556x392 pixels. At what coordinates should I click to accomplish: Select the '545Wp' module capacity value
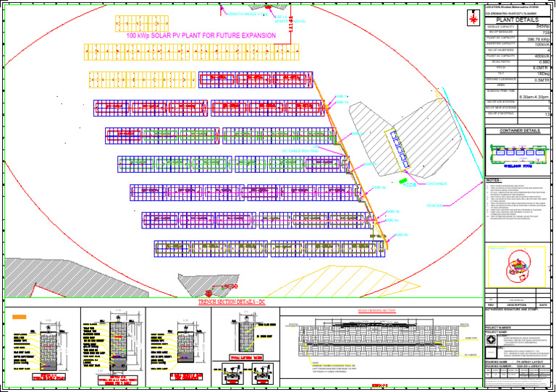click(x=543, y=27)
